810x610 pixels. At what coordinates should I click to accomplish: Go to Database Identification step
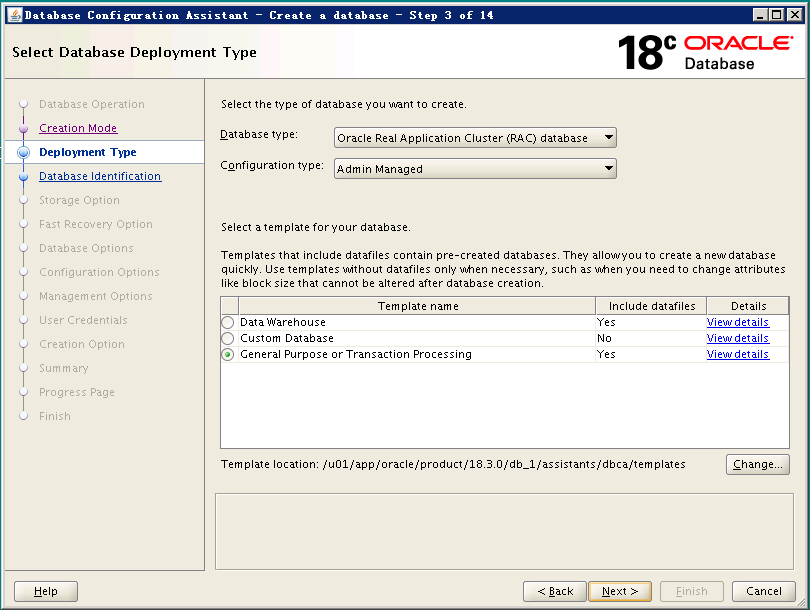(x=100, y=176)
